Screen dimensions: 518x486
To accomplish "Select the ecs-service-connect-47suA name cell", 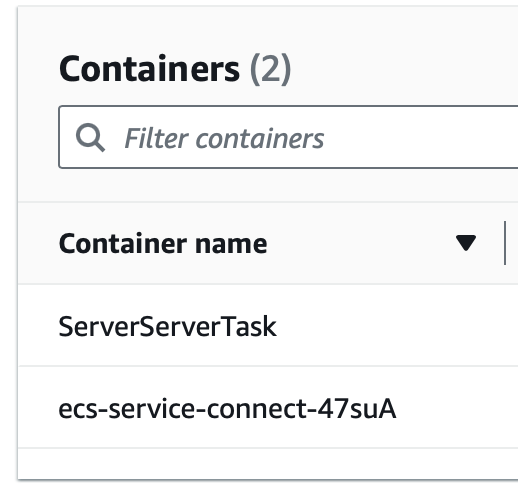I will 227,408.
